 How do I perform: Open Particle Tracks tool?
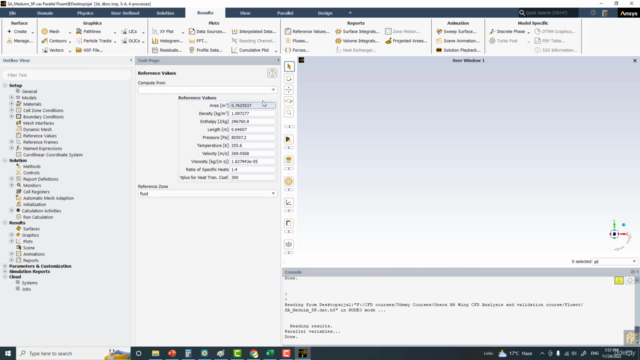pyautogui.click(x=93, y=41)
